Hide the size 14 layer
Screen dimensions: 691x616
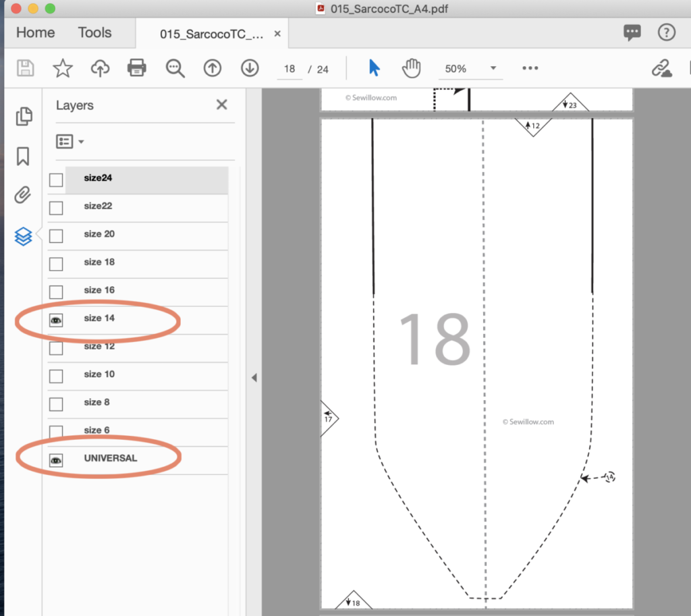(56, 320)
